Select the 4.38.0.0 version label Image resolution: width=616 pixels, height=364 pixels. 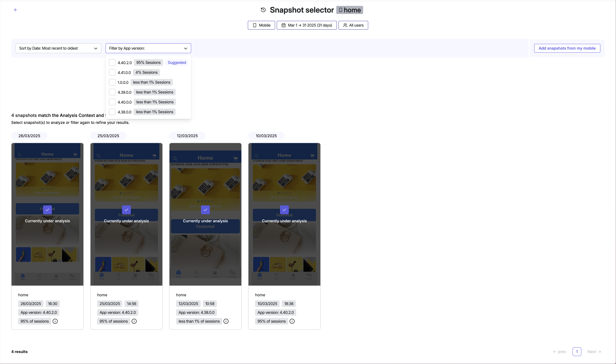pyautogui.click(x=124, y=112)
